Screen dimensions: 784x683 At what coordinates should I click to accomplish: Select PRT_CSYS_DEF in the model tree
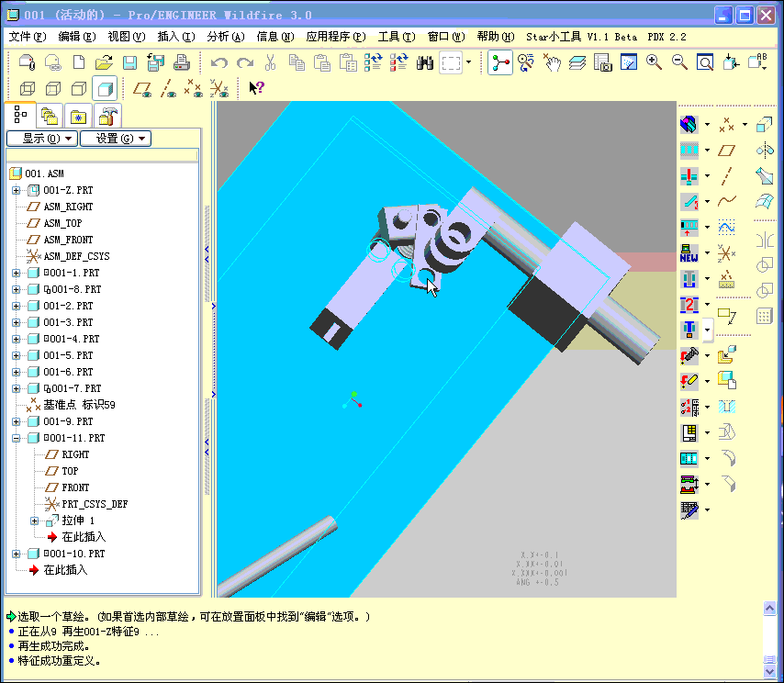point(95,504)
